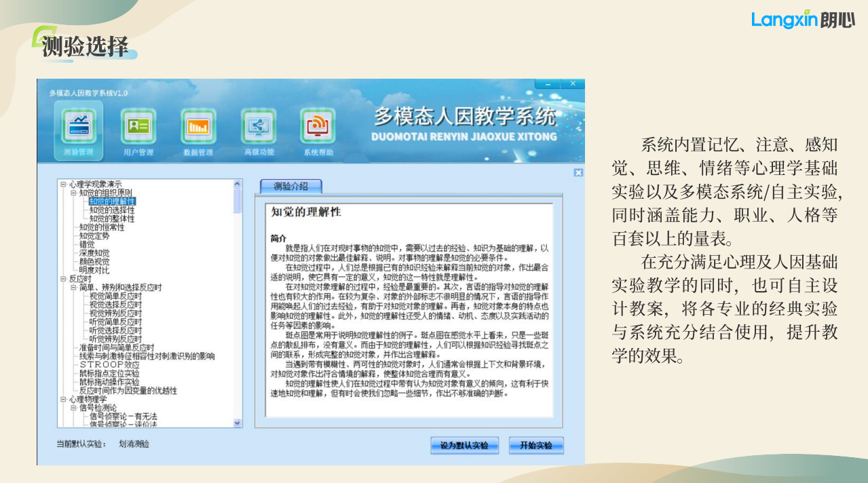Click the tree scrollbar down arrow

[238, 423]
